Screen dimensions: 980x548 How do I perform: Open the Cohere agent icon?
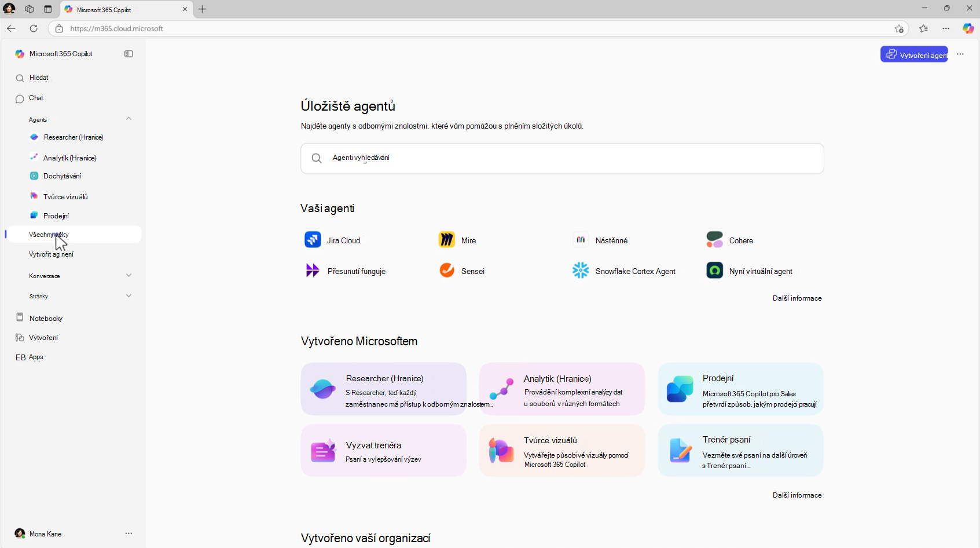click(714, 239)
